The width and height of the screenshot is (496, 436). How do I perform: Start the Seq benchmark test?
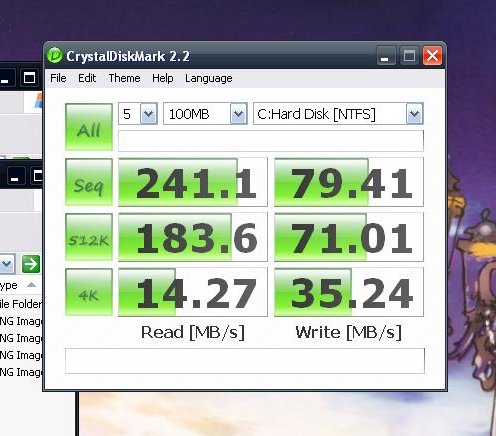coord(89,182)
